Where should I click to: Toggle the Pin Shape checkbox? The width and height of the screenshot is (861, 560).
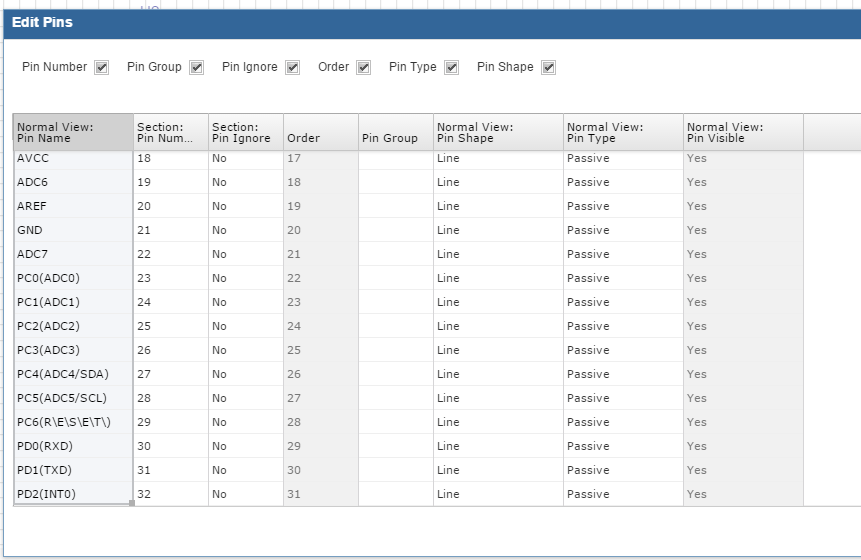tap(549, 68)
